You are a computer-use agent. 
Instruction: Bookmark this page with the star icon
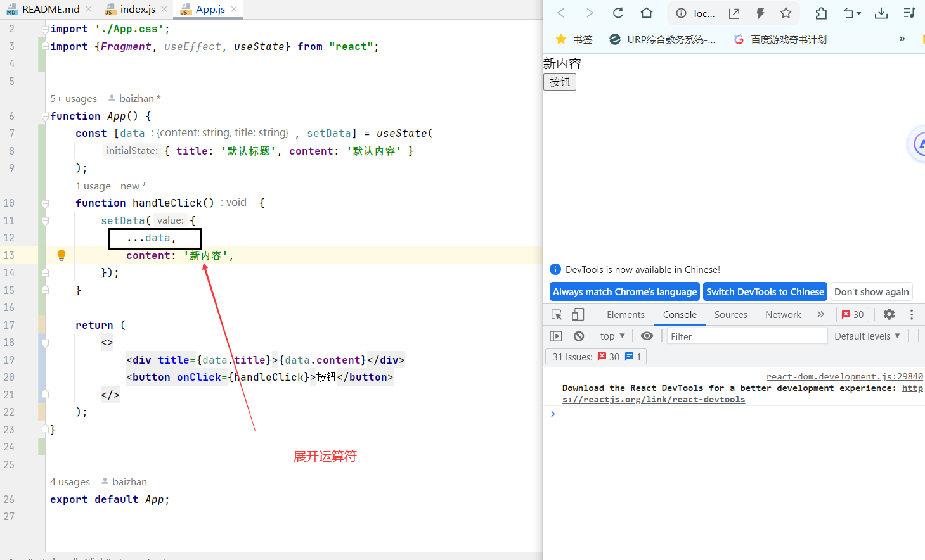786,13
